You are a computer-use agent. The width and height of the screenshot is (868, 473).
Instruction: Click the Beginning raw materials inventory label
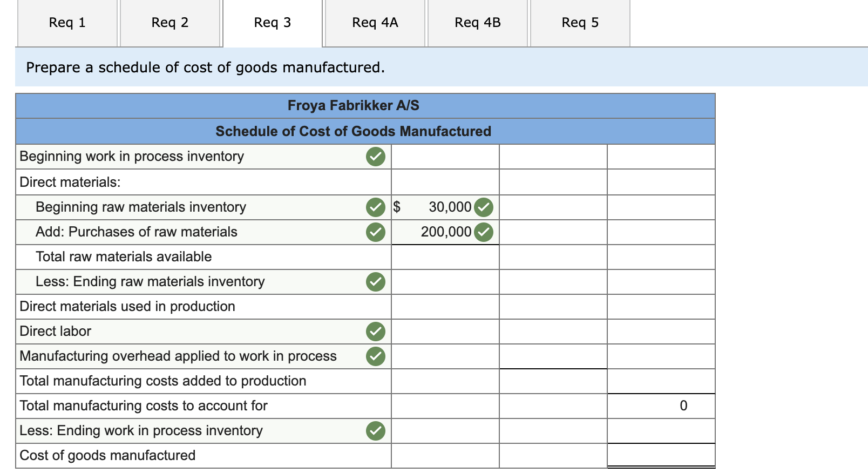coord(141,207)
